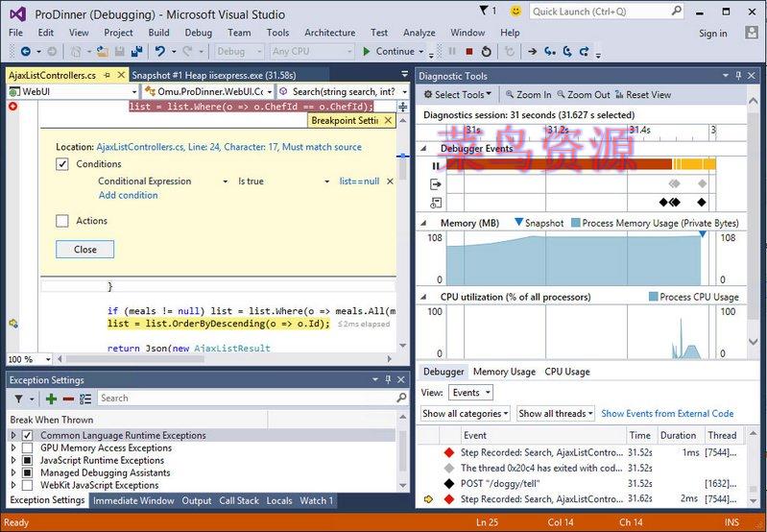Toggle Managed Debugging Assistants checkbox
767x532 pixels.
28,472
